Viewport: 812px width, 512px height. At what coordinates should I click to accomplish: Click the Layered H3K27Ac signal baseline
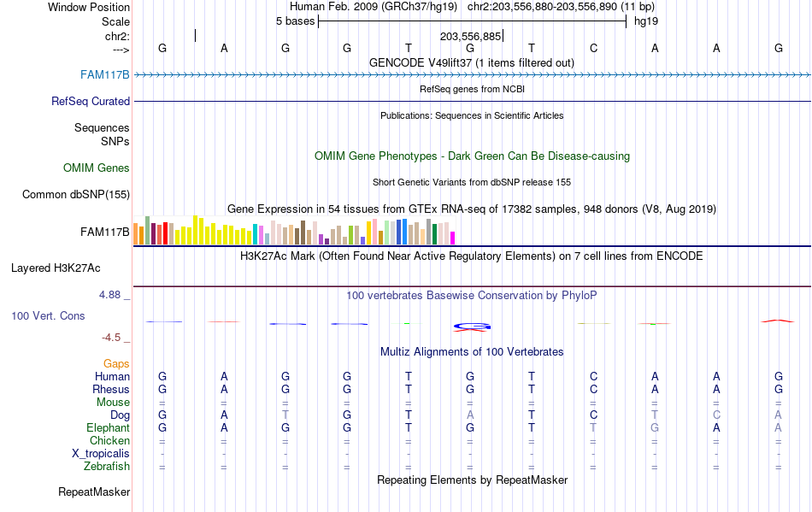[472, 286]
